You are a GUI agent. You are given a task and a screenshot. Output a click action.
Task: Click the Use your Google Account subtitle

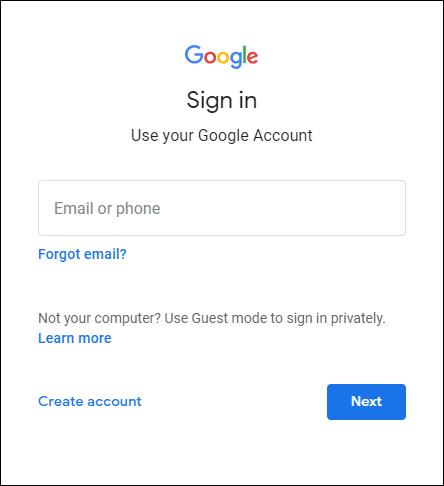[222, 136]
